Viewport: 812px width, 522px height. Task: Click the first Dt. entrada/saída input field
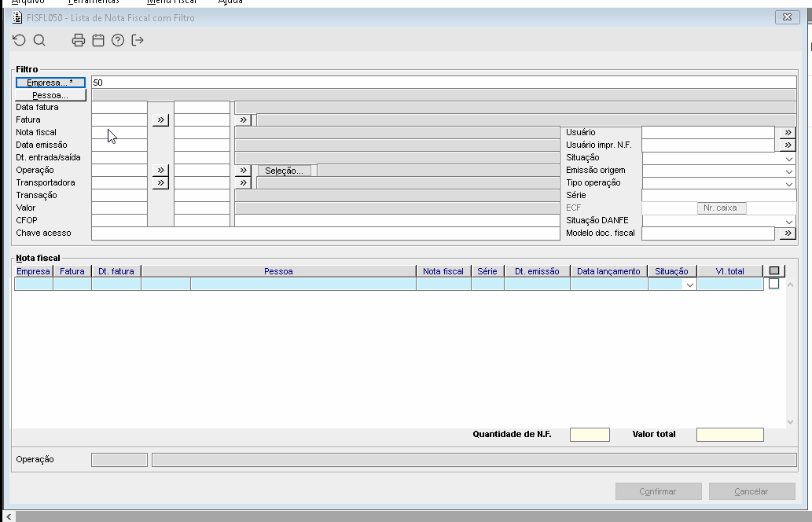pos(119,157)
